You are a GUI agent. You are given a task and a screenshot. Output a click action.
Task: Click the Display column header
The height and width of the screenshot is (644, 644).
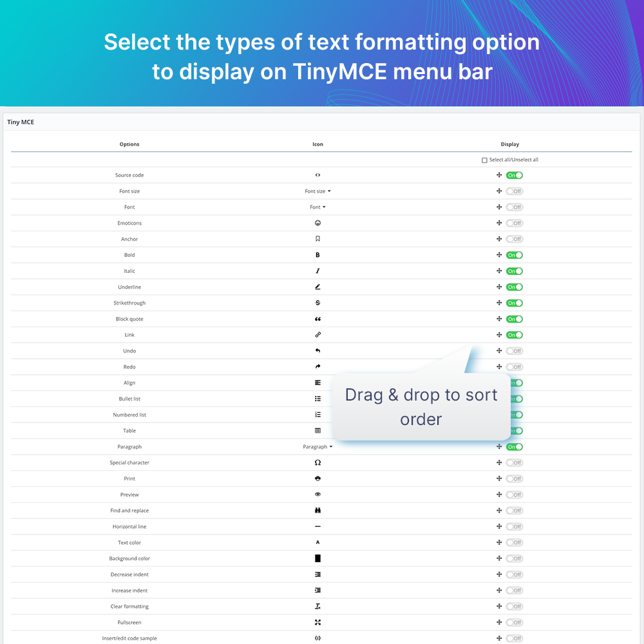coord(509,144)
